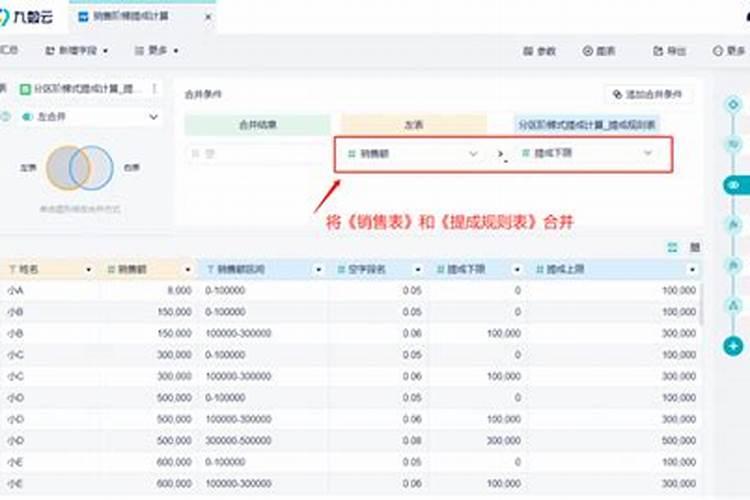Click the 销售额区间 column header
Viewport: 750px width, 500px height.
coord(264,270)
